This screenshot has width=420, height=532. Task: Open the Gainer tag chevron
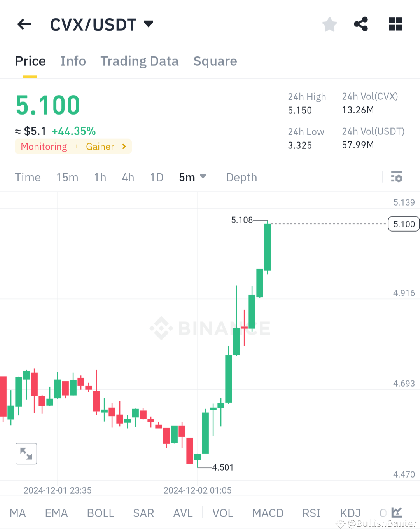[124, 147]
